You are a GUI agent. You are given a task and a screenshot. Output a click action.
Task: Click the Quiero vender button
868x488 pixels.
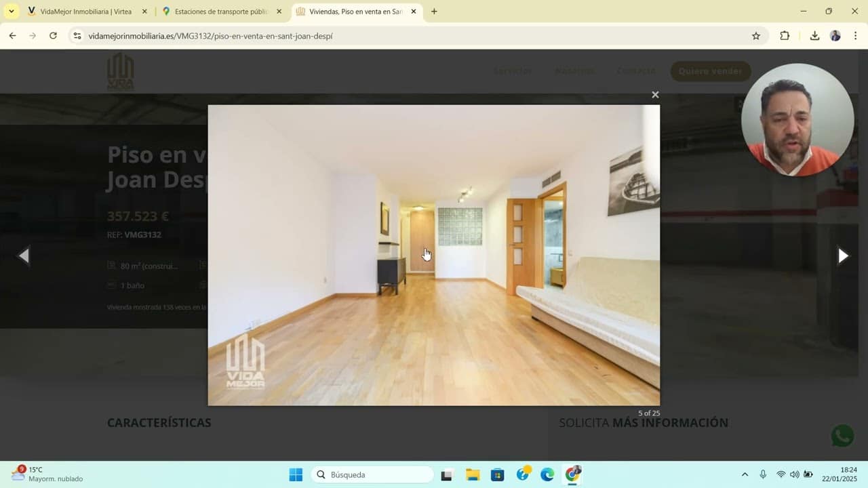(710, 71)
